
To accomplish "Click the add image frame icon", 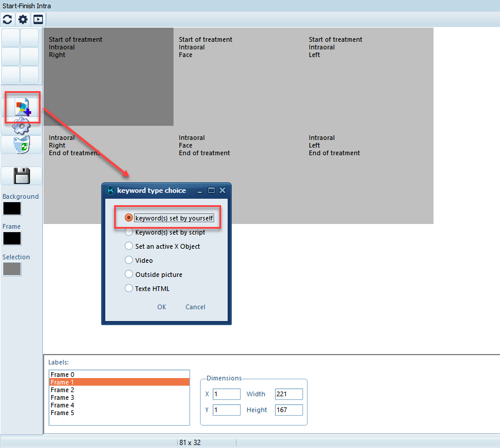I will tap(22, 108).
